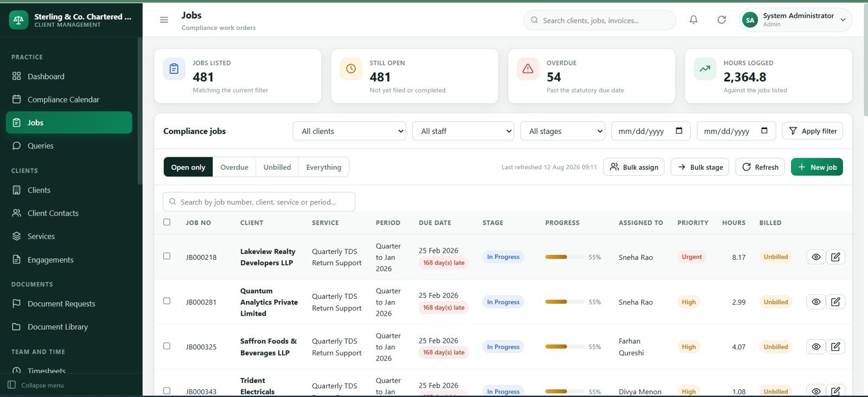Click the In Progress stage badge for JB000325
This screenshot has height=397, width=868.
[x=503, y=347]
